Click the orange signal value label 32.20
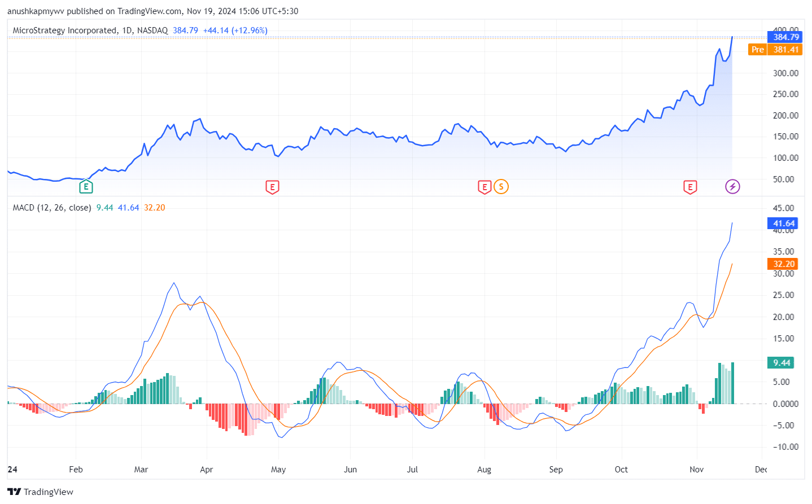 pos(784,264)
